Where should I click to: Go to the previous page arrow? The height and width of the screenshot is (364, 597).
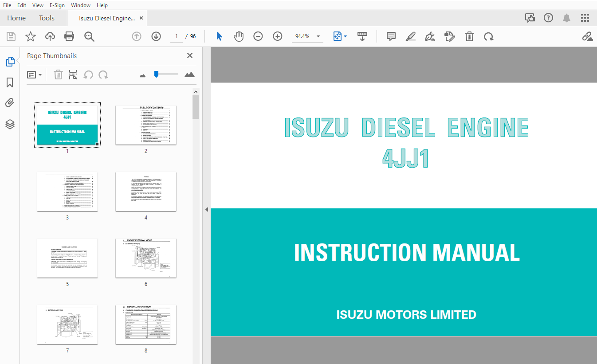137,36
